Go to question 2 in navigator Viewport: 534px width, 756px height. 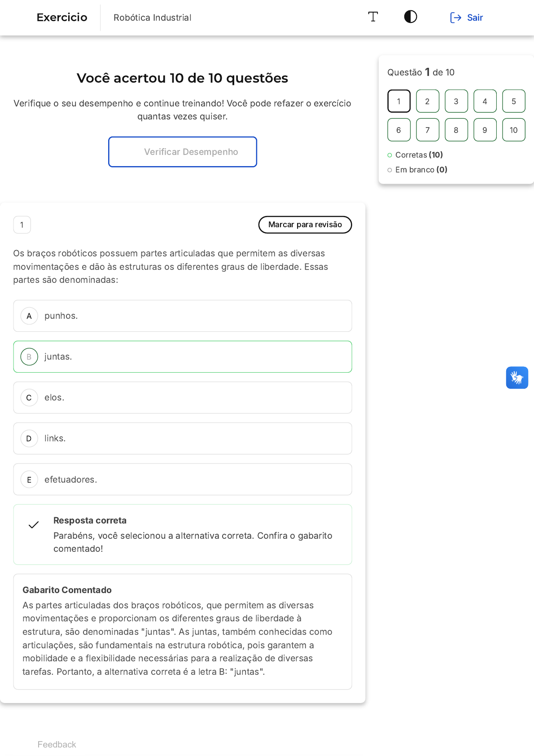(x=428, y=101)
